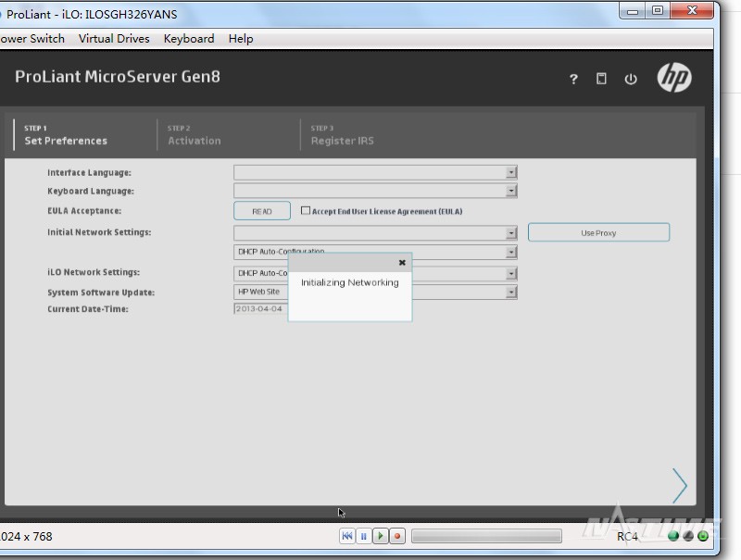Minimize the iLO console window
This screenshot has width=741, height=560.
pyautogui.click(x=633, y=11)
